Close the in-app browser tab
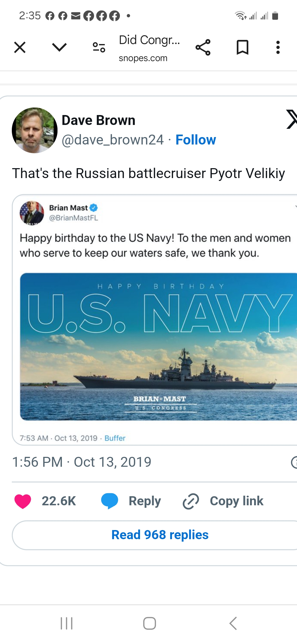The height and width of the screenshot is (644, 297). point(20,47)
